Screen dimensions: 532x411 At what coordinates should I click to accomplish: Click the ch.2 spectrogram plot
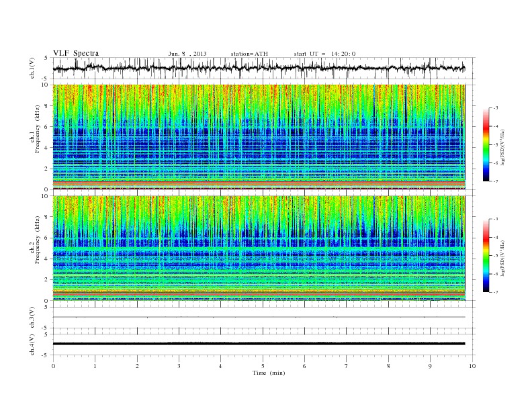click(x=259, y=248)
